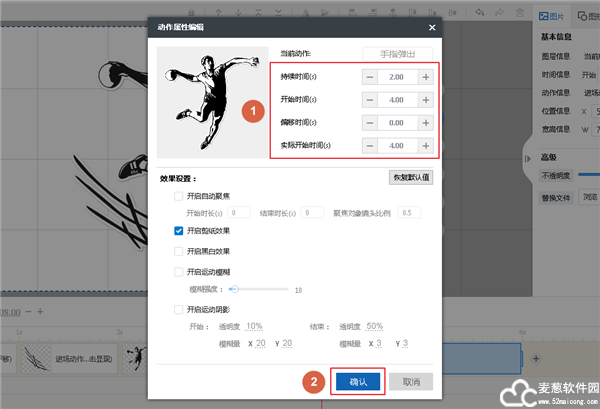Decrease 持续时间 with the minus button
Screen dimensions: 600x409
click(x=369, y=77)
